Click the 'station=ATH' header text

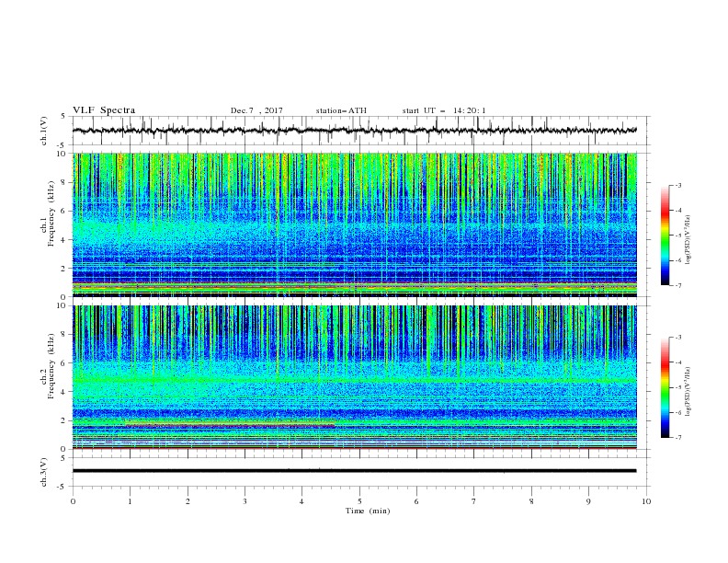pos(341,110)
